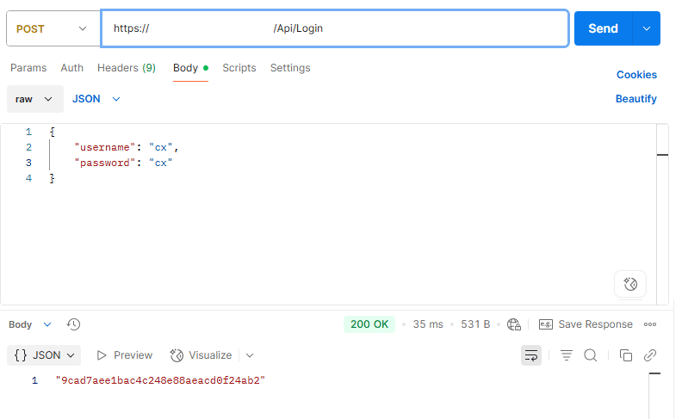
Task: Click the link response icon
Action: tap(650, 355)
